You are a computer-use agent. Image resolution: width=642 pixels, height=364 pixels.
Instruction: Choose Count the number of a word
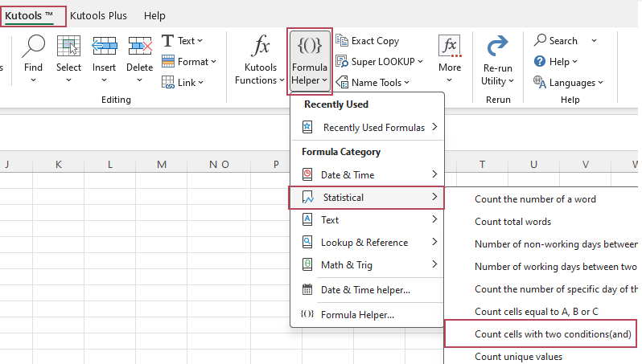point(535,199)
